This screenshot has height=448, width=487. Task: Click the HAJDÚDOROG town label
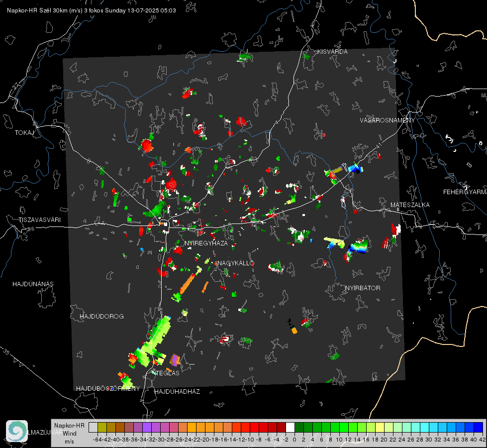[101, 317]
